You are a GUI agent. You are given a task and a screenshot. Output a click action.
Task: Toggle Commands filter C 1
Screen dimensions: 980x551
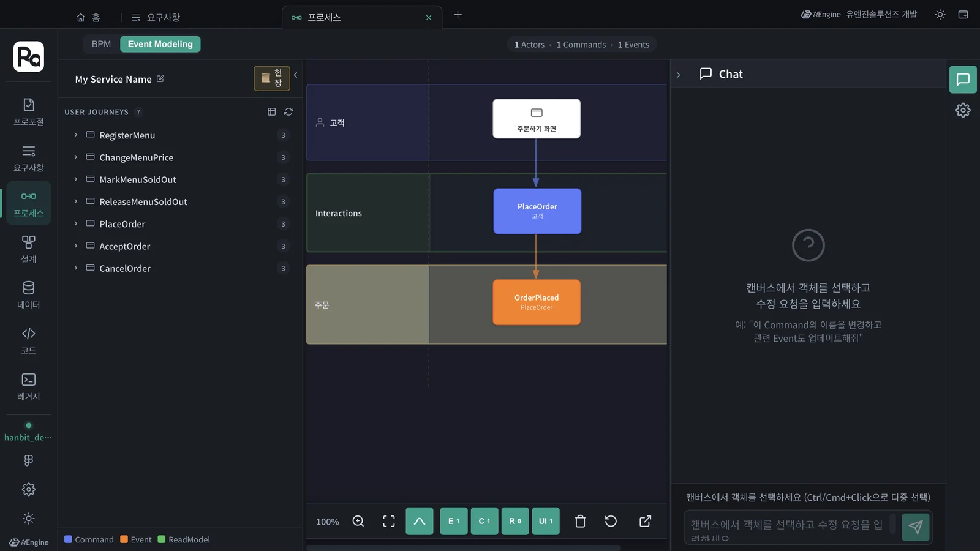click(484, 521)
